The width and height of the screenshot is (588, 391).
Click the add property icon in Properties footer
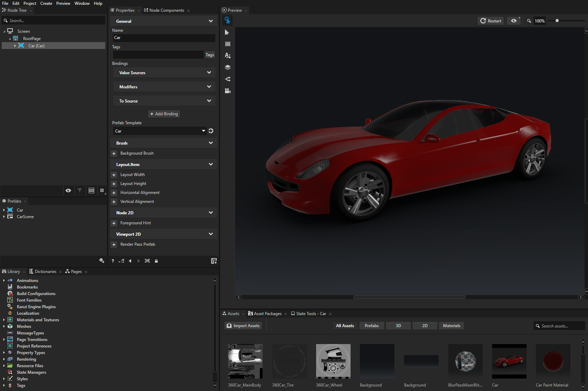click(x=214, y=261)
